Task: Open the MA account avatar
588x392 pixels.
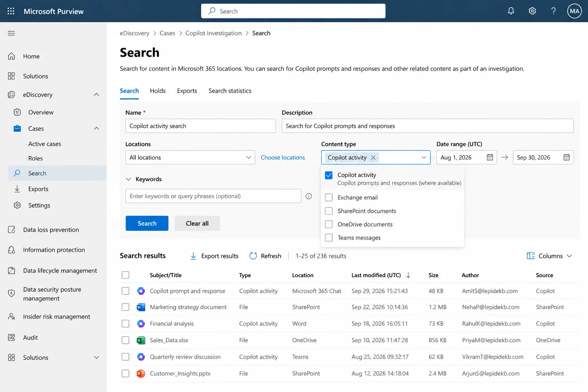Action: click(x=574, y=11)
